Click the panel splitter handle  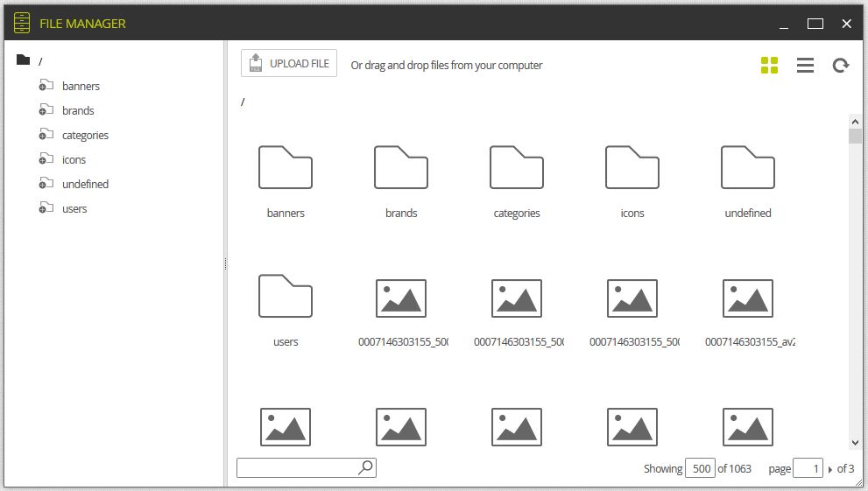coord(225,263)
